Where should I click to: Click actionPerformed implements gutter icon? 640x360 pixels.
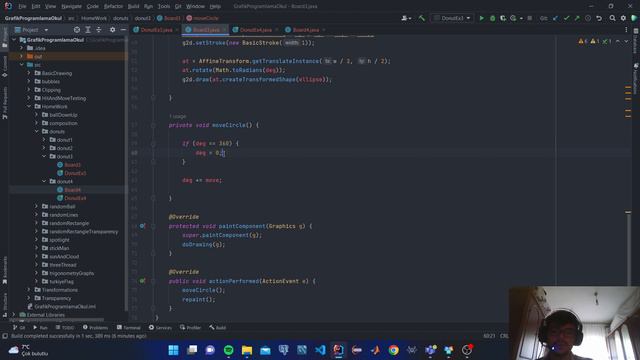(142, 281)
